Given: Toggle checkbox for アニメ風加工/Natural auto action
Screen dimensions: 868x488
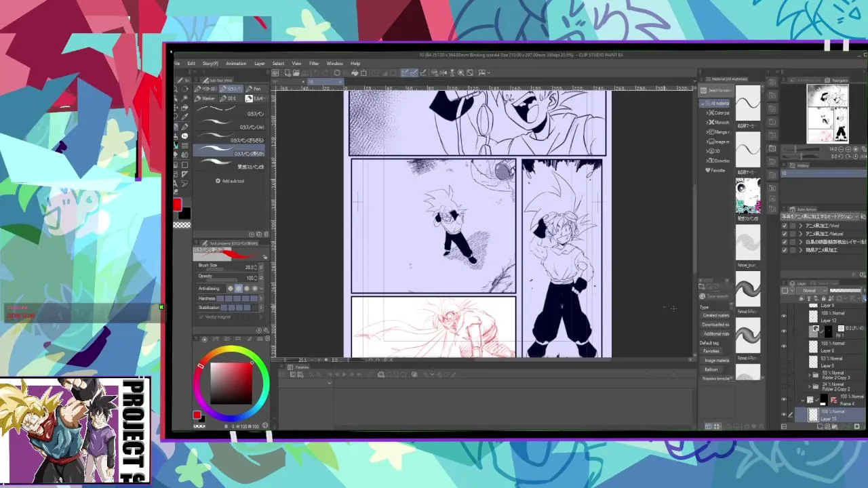Looking at the screenshot, I should [x=785, y=234].
